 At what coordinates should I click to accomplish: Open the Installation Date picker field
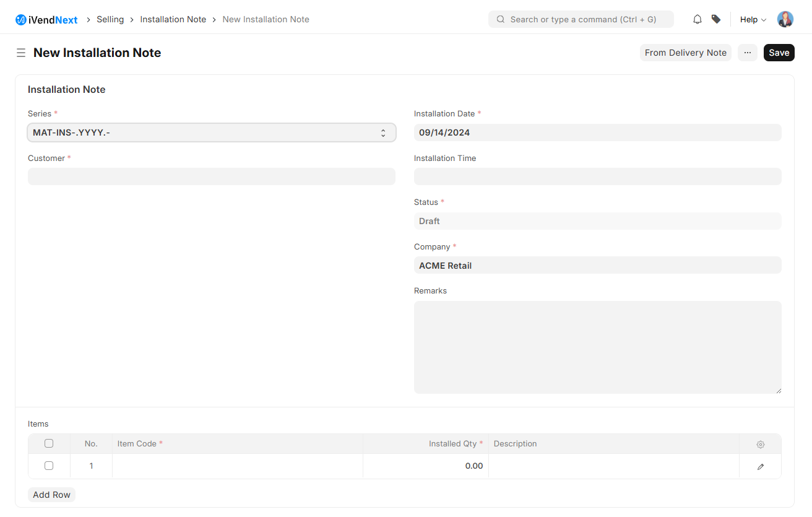click(x=597, y=133)
